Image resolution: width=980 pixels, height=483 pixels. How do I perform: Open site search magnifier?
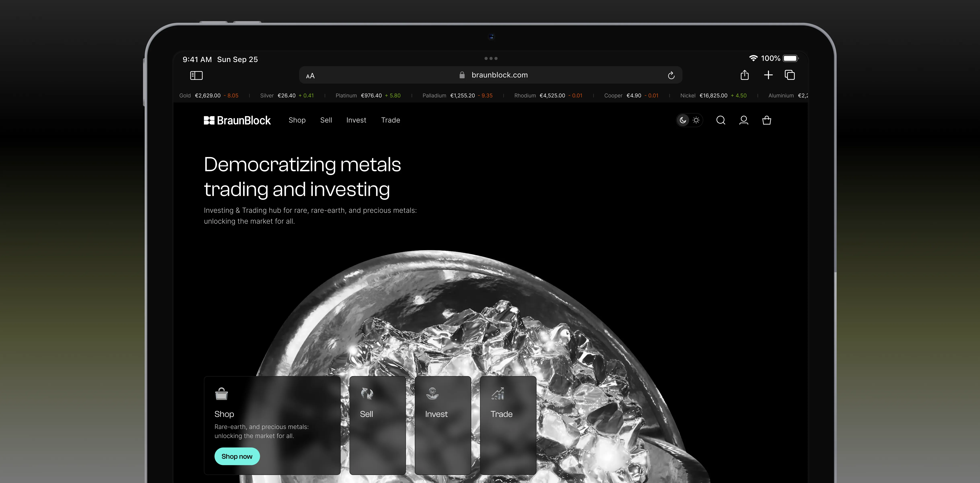[721, 120]
